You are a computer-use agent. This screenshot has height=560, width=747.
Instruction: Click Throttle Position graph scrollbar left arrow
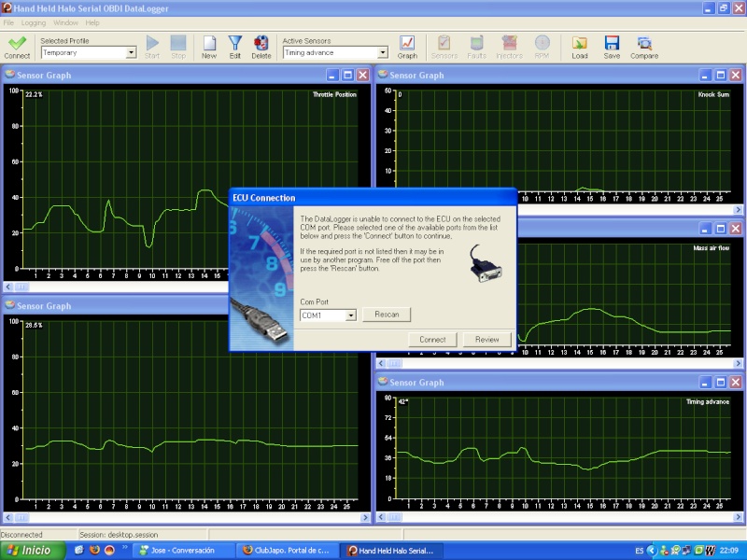tap(8, 287)
